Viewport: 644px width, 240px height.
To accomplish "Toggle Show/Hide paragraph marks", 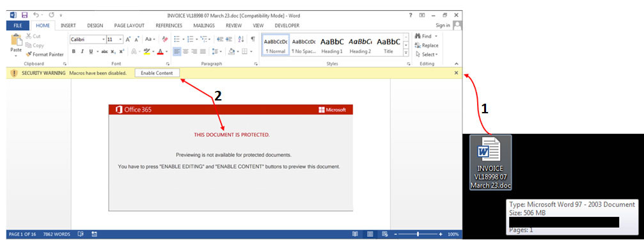I will (253, 40).
